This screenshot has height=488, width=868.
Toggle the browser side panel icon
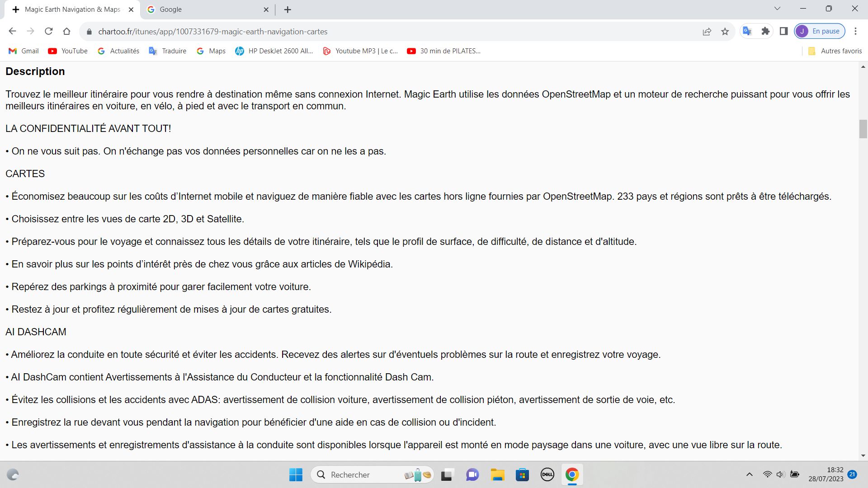(x=784, y=31)
